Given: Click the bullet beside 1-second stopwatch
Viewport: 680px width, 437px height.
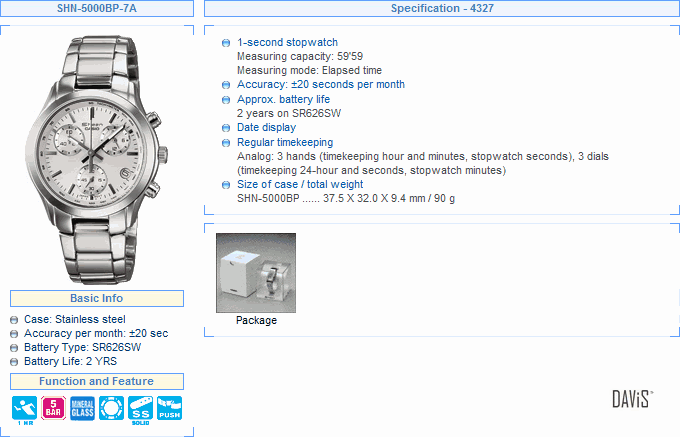Looking at the screenshot, I should click(x=226, y=43).
